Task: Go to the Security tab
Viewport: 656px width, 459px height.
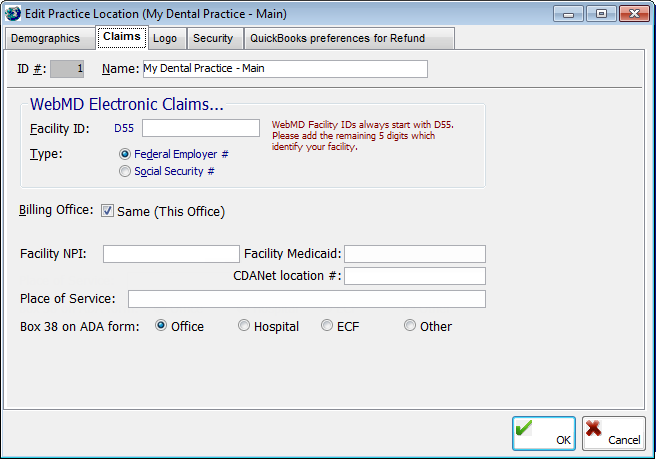Action: 213,38
